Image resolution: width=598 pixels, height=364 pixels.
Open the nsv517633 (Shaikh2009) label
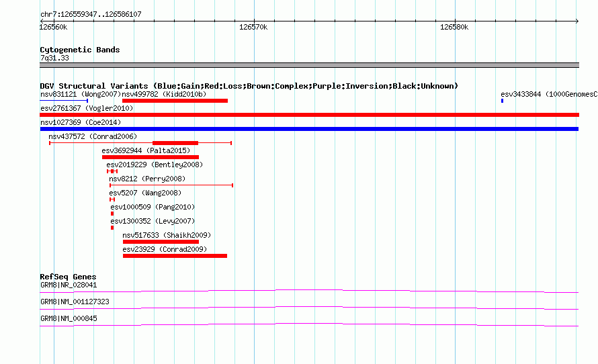coord(167,235)
